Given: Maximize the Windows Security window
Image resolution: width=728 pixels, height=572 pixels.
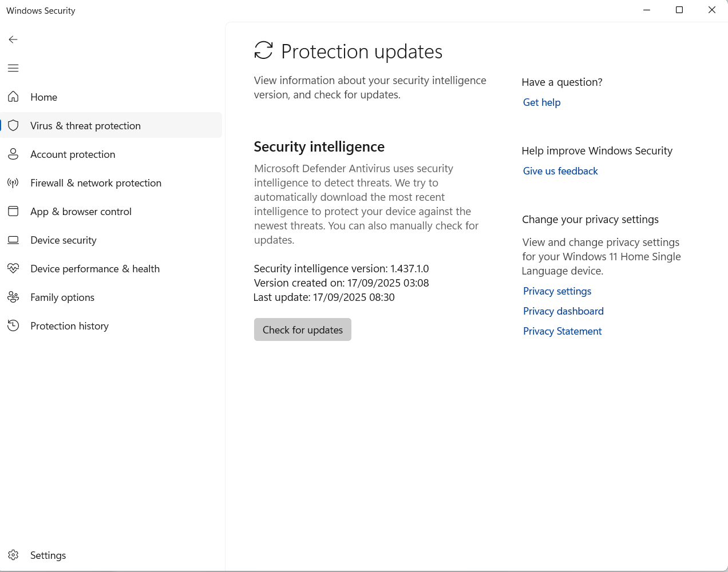Looking at the screenshot, I should 679,10.
